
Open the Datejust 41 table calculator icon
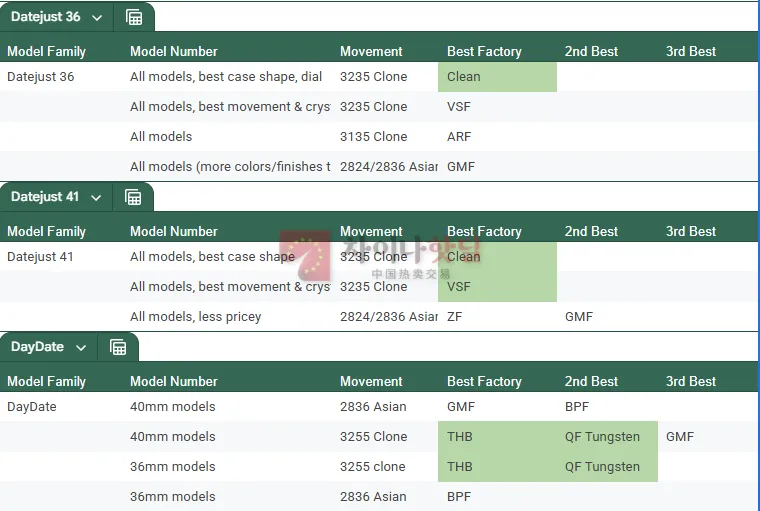(x=133, y=197)
